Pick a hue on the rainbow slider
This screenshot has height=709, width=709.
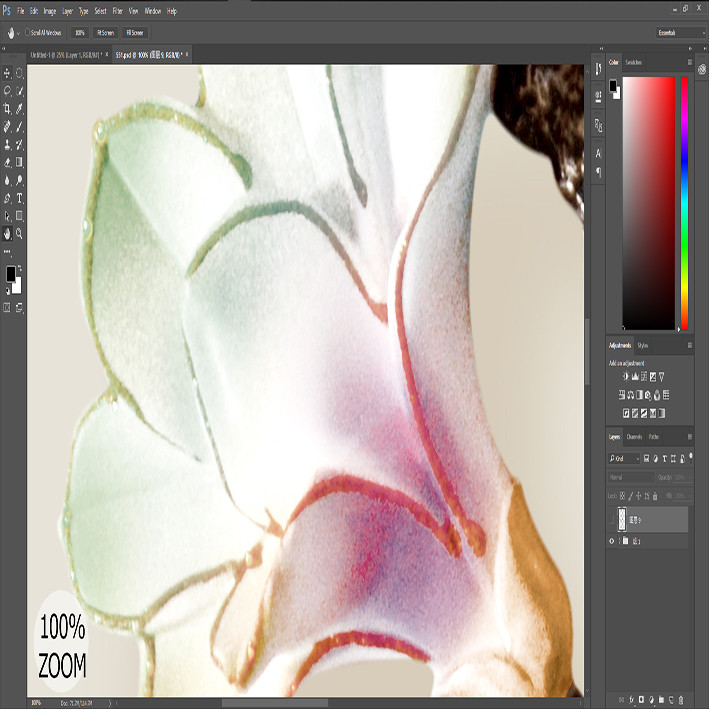(685, 203)
